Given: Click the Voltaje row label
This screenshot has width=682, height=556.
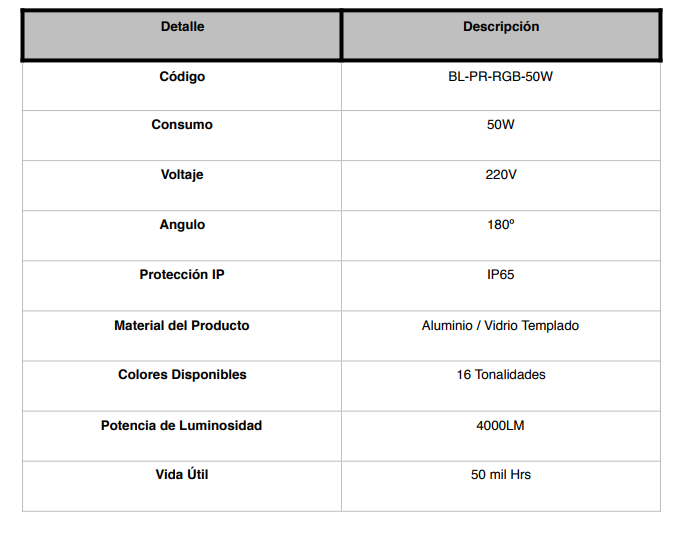Looking at the screenshot, I should tap(182, 174).
